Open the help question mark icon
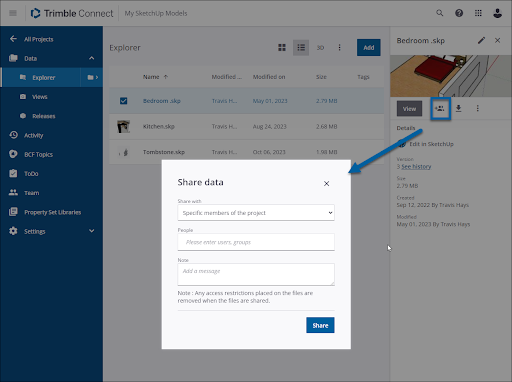The image size is (512, 382). coord(459,13)
